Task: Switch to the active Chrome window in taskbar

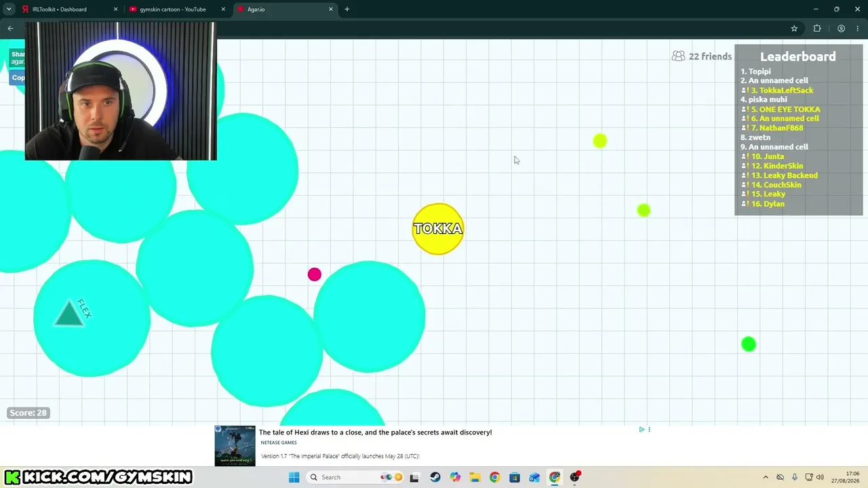Action: pyautogui.click(x=555, y=477)
